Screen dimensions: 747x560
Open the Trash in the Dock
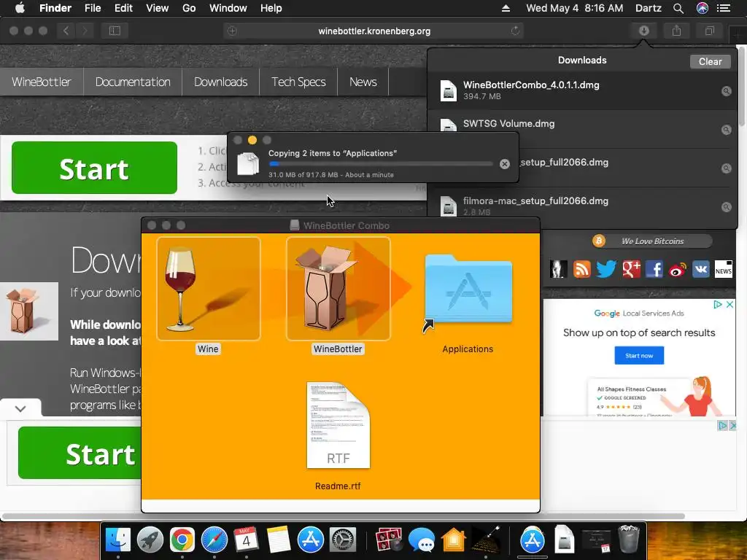628,539
